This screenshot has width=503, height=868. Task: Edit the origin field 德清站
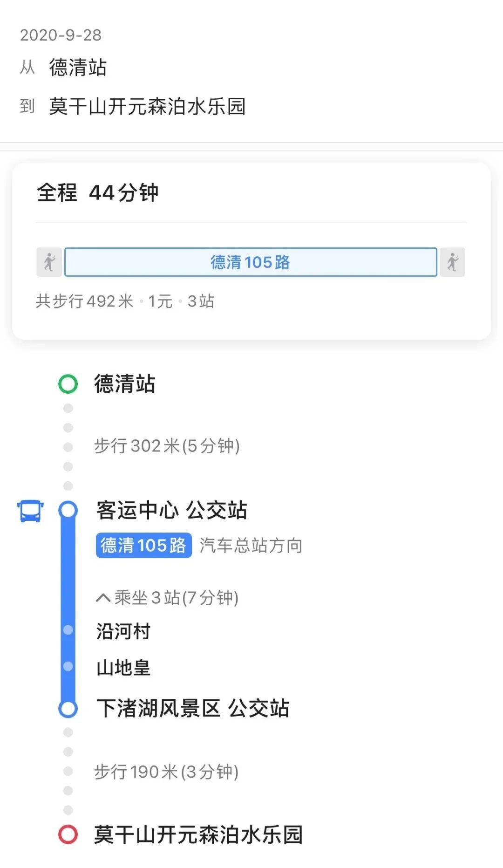click(78, 68)
